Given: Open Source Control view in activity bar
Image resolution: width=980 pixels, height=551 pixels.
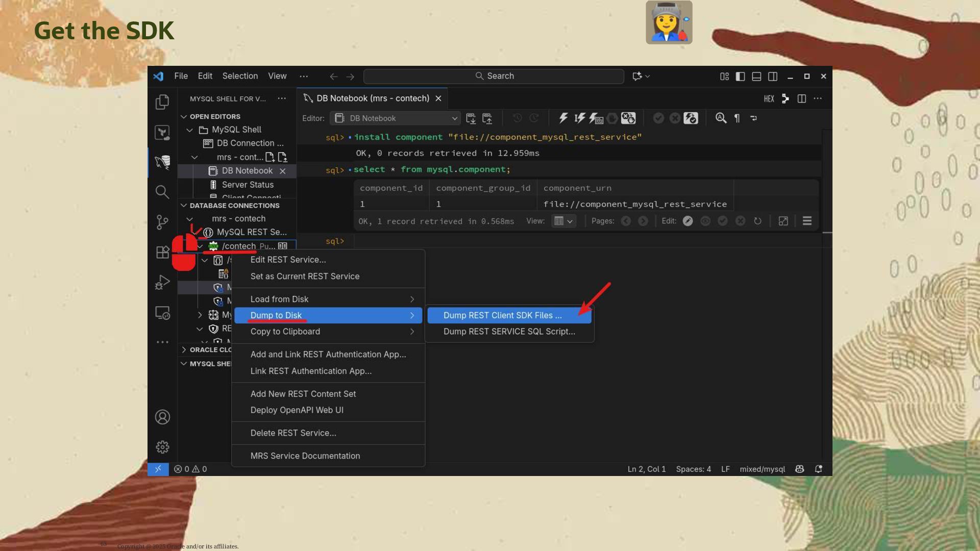Looking at the screenshot, I should tap(162, 222).
